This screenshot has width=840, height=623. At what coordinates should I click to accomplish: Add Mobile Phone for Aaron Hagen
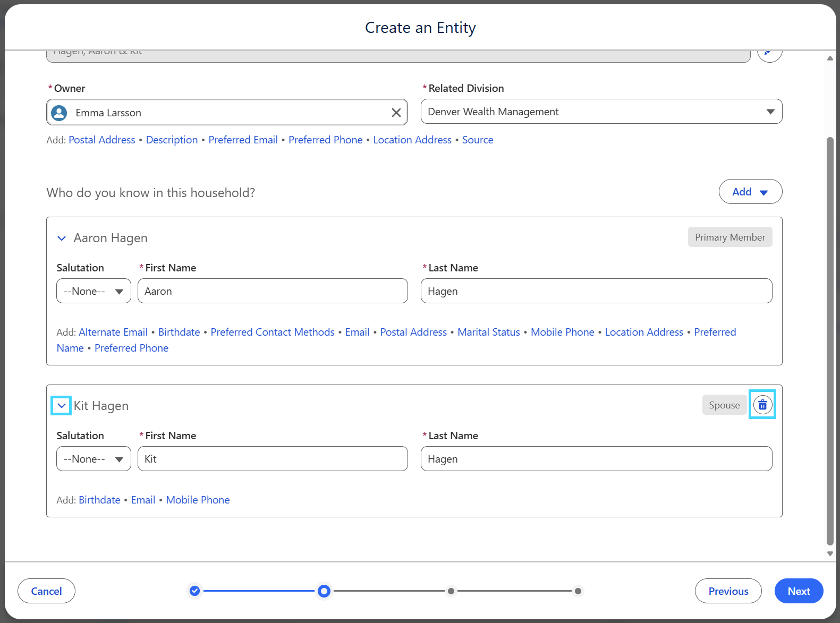point(562,332)
